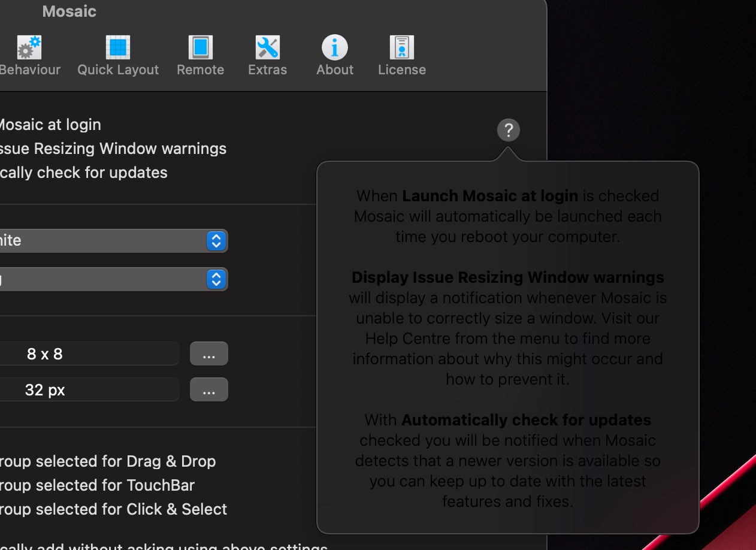Toggle group selected for TouchBar
Screen dimensions: 756x550
coord(96,485)
